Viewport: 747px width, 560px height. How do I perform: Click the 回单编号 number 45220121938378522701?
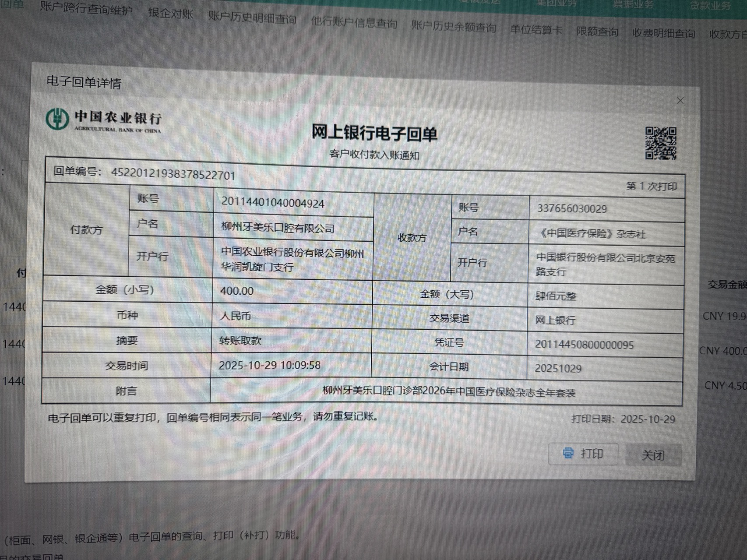173,174
